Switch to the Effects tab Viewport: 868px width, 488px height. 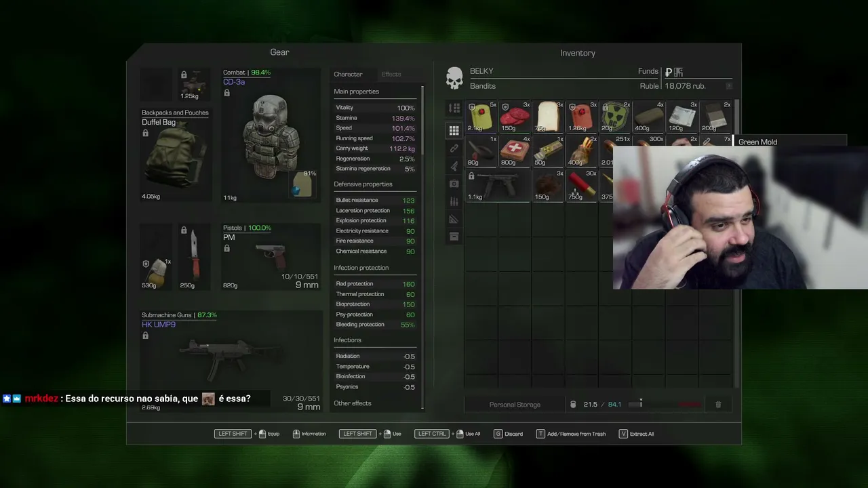click(x=391, y=74)
